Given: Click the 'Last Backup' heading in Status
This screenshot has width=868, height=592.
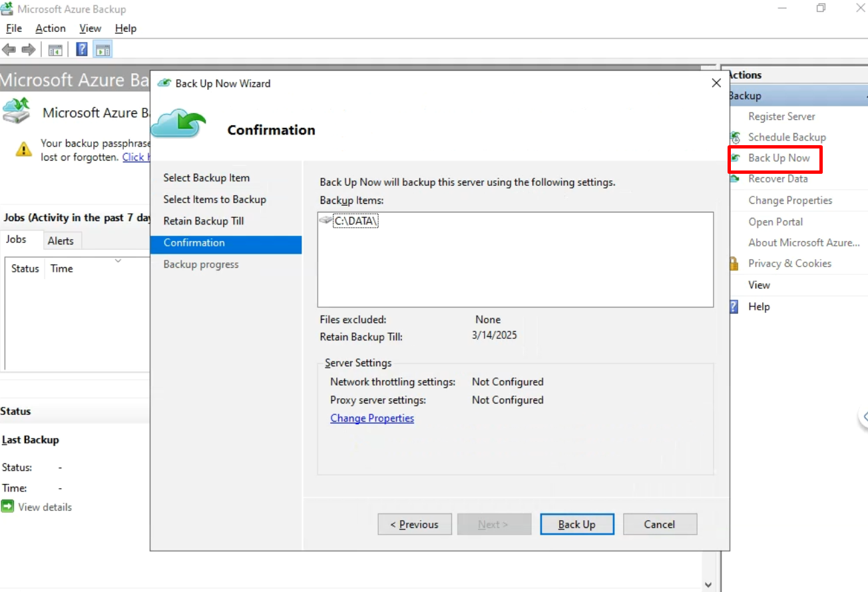Looking at the screenshot, I should 31,440.
